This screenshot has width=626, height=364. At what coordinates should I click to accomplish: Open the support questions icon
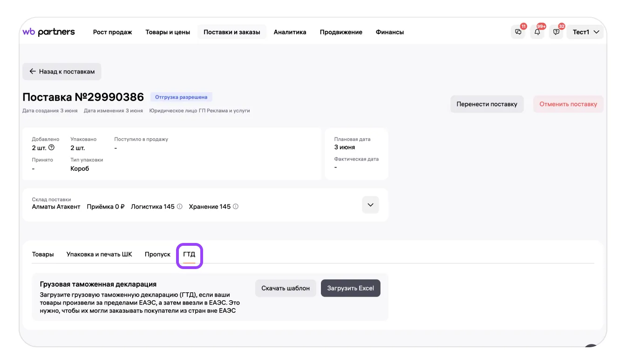tap(556, 32)
